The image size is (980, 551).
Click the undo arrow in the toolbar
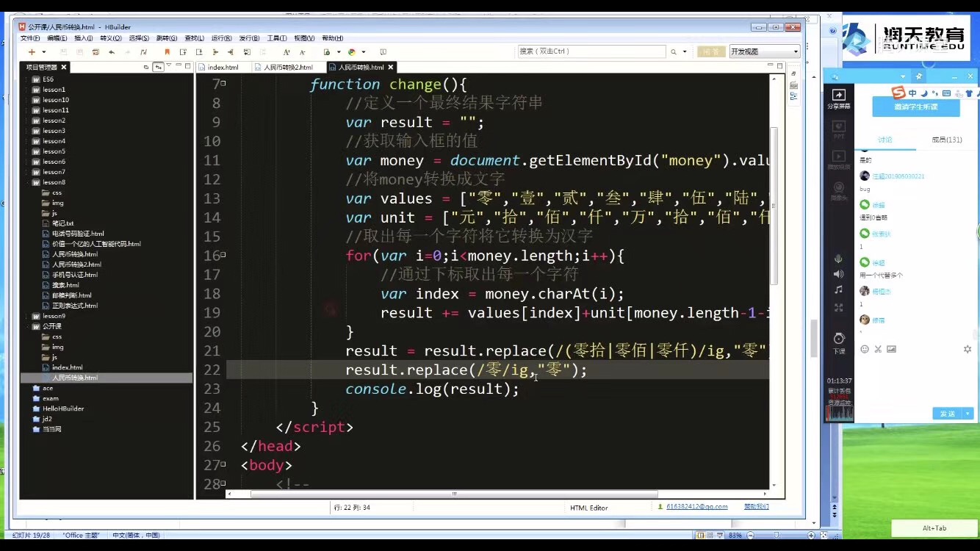[112, 52]
